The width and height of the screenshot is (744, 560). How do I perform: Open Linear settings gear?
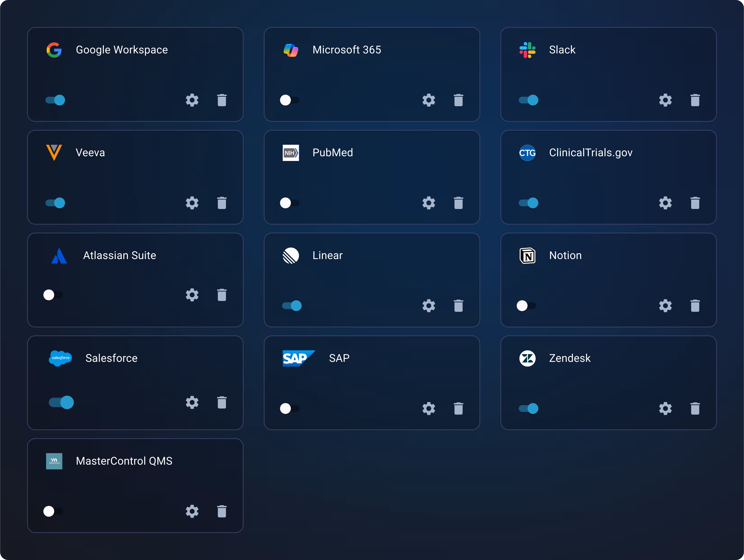(429, 306)
